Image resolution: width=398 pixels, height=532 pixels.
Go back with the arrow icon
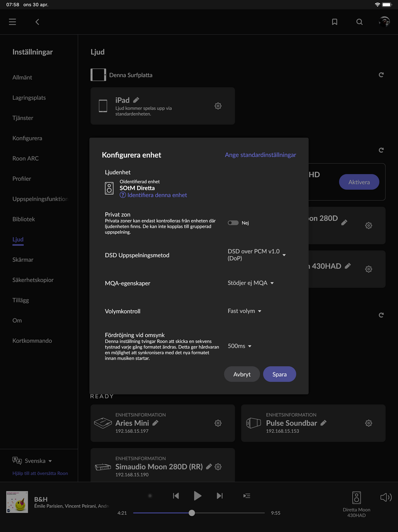pyautogui.click(x=37, y=22)
